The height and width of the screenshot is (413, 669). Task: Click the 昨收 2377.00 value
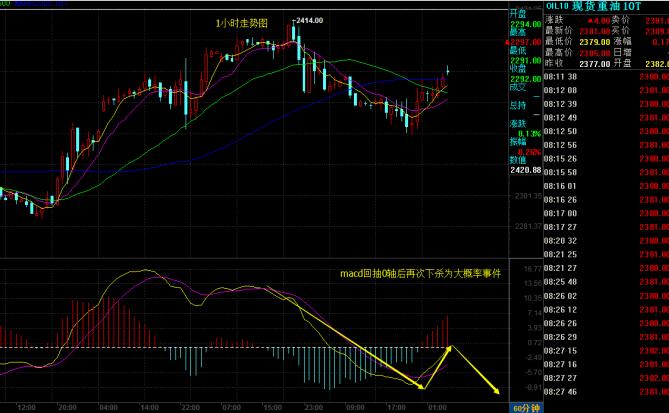[594, 64]
